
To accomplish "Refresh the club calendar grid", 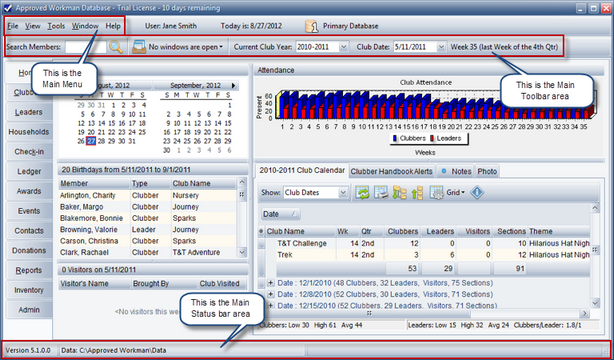I will coord(363,193).
